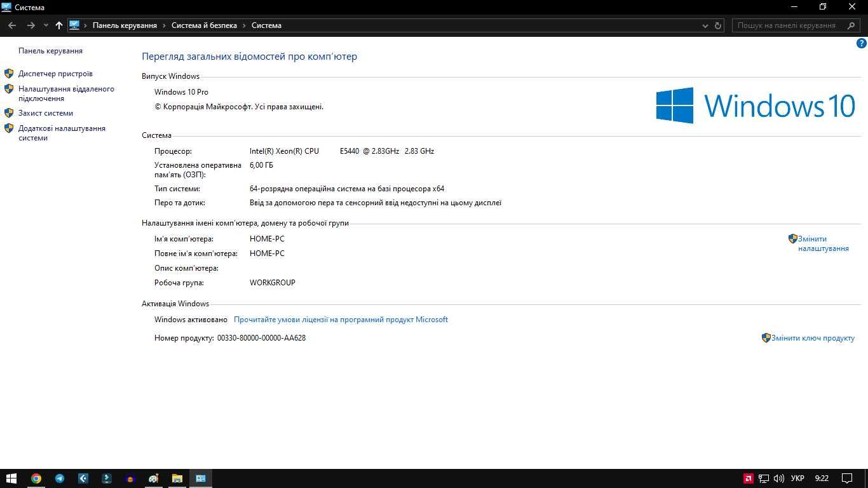The width and height of the screenshot is (868, 488).
Task: Expand chevron after Система й безпека breadcrumb
Action: pos(244,25)
